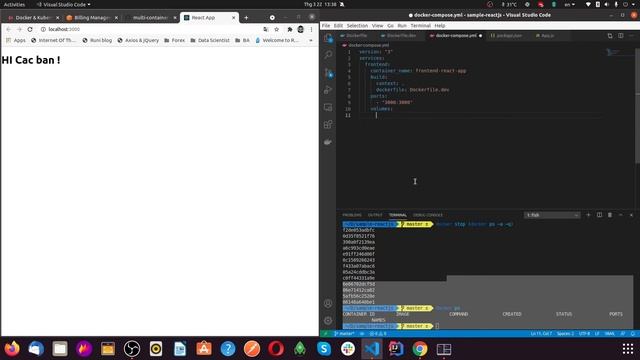The height and width of the screenshot is (360, 640).
Task: Switch to the Output panel tab
Action: (x=375, y=215)
